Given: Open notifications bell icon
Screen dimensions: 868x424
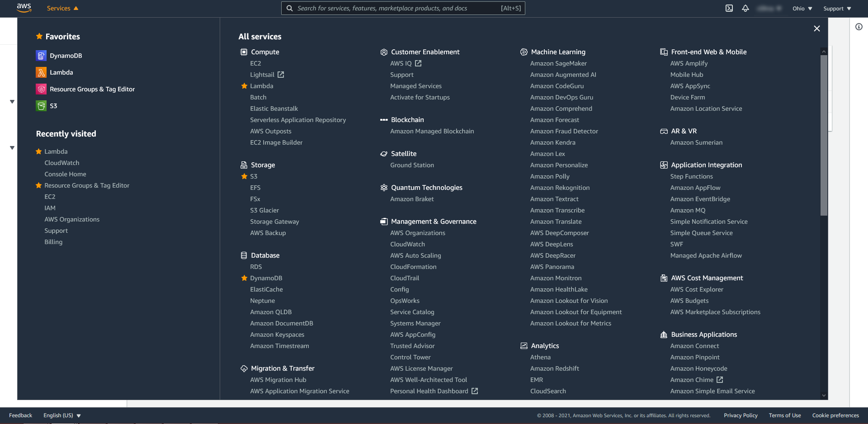Looking at the screenshot, I should click(x=745, y=8).
